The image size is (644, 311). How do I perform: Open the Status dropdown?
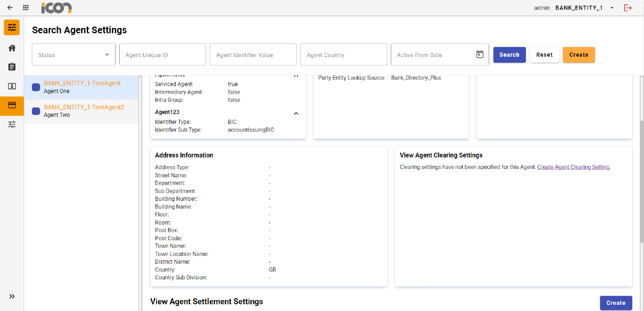(74, 55)
